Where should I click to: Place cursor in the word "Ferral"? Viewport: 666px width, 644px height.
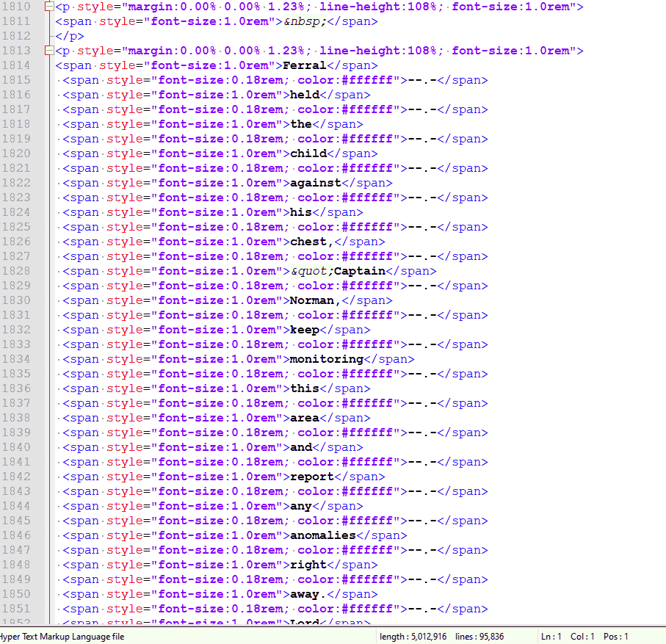click(x=304, y=65)
